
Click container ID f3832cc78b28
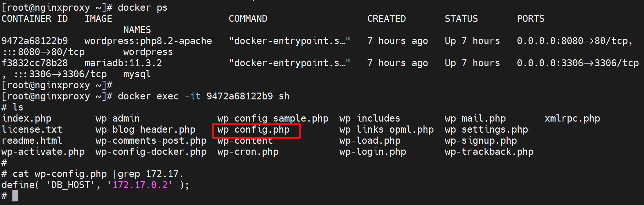(x=35, y=63)
